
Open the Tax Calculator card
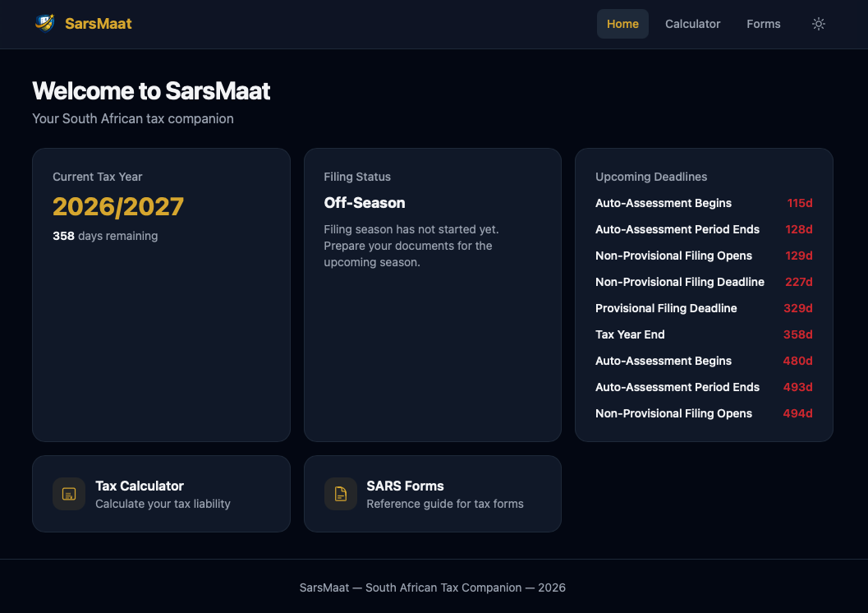tap(161, 494)
